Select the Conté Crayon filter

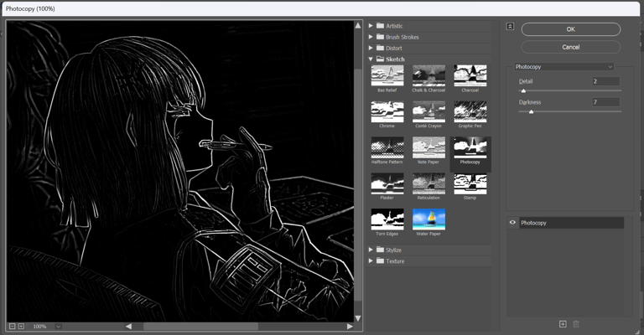point(428,111)
